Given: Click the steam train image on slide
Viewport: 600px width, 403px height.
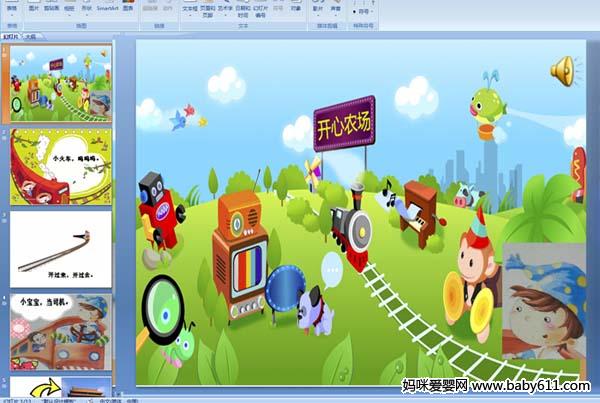Looking at the screenshot, I should tap(350, 220).
